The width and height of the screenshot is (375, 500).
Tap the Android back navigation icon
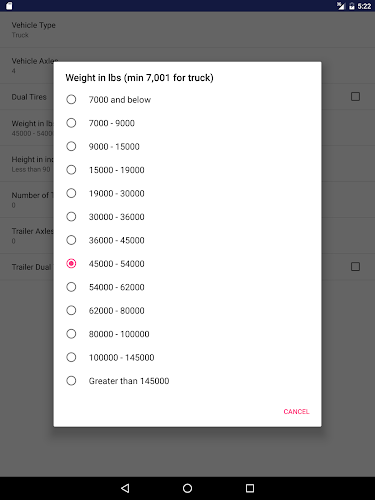click(x=125, y=488)
